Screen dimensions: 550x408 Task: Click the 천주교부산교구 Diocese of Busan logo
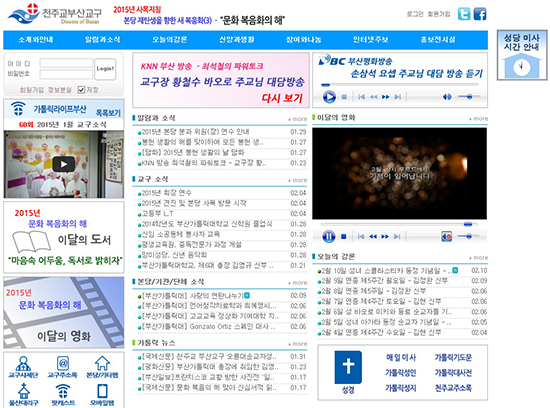(55, 14)
